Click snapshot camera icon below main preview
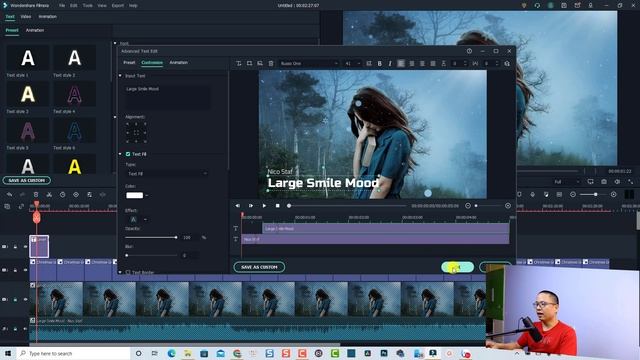The image size is (640, 360). [x=604, y=182]
